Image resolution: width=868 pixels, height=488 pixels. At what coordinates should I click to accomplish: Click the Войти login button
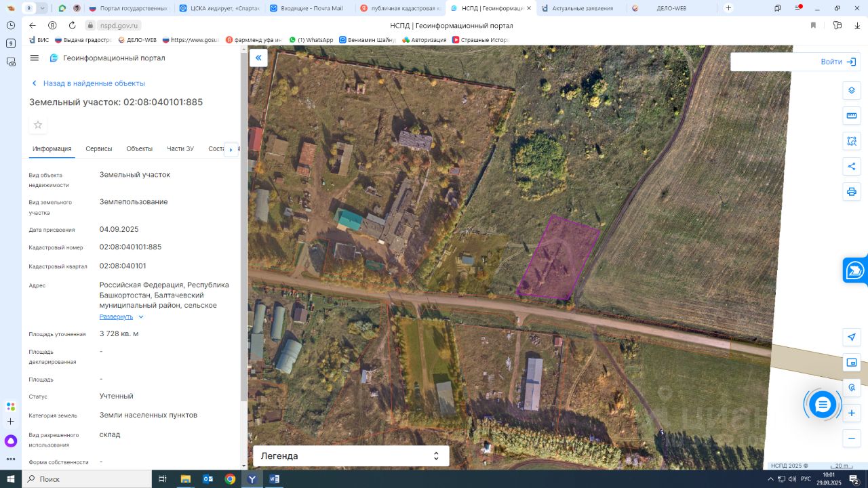click(838, 62)
